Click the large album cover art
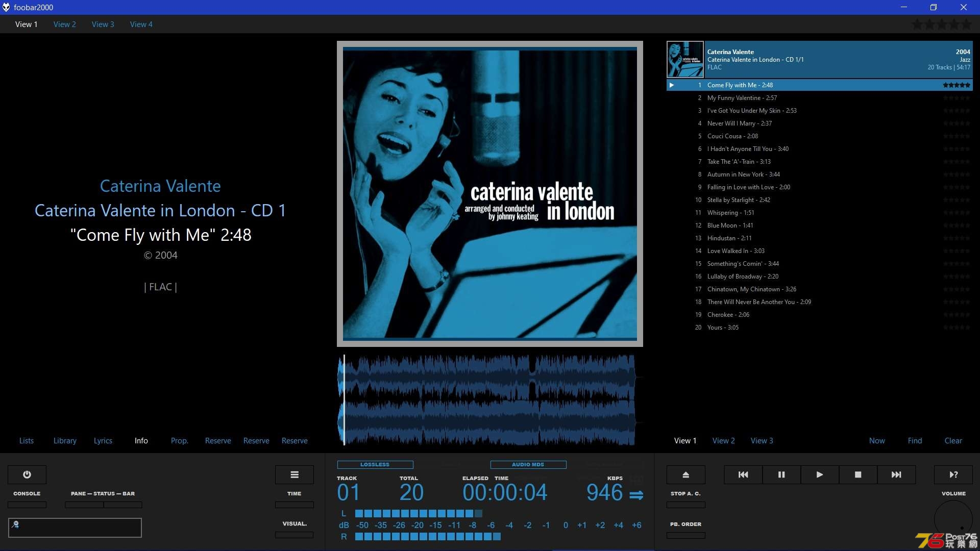 point(490,194)
